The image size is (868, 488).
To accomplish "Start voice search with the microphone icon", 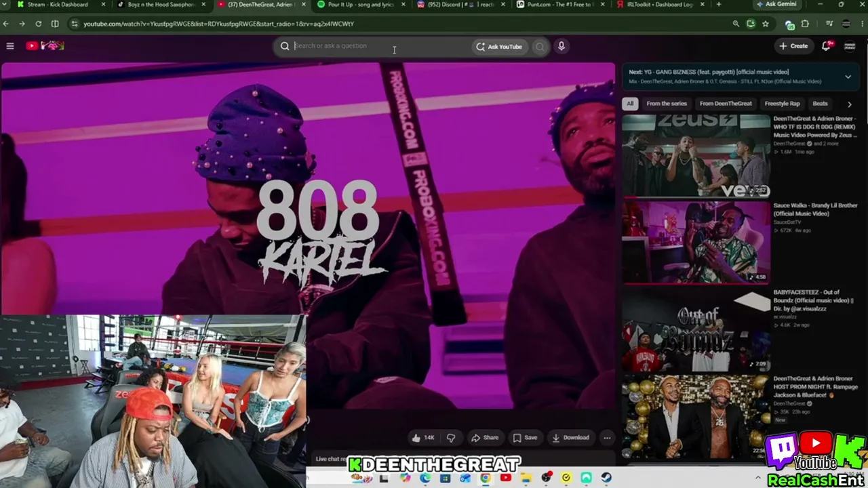I will click(x=561, y=46).
